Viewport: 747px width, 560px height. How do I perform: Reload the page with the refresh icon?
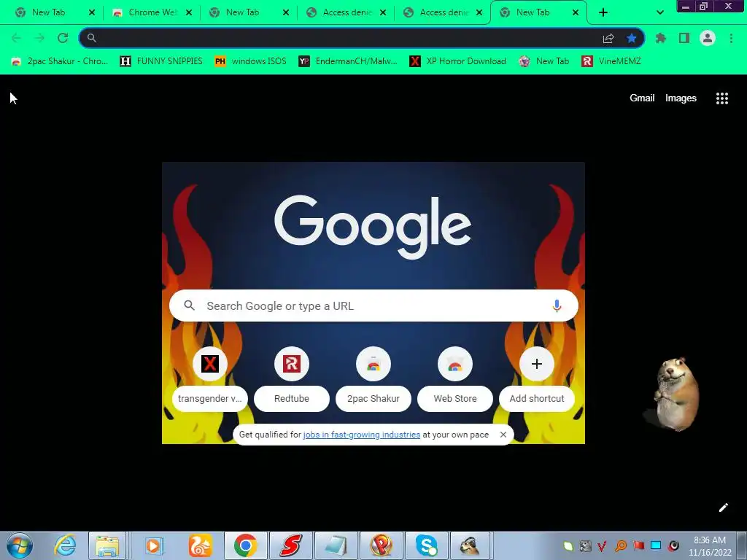pyautogui.click(x=63, y=38)
